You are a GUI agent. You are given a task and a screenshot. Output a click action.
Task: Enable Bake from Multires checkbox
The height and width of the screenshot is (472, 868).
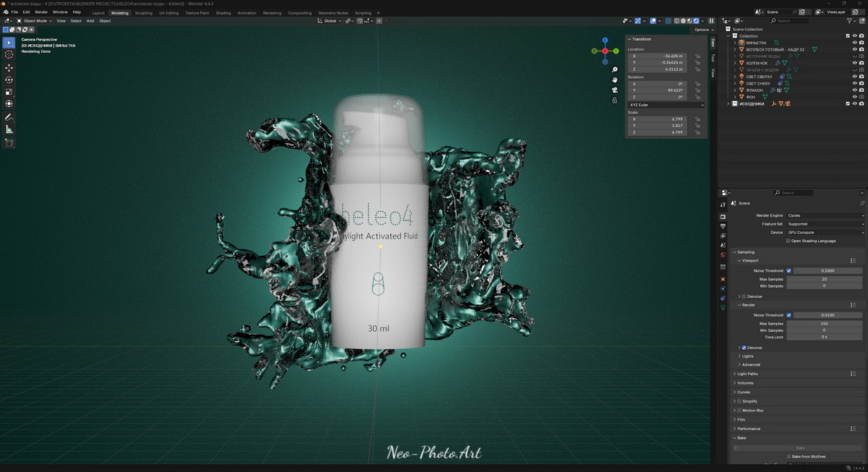(788, 457)
